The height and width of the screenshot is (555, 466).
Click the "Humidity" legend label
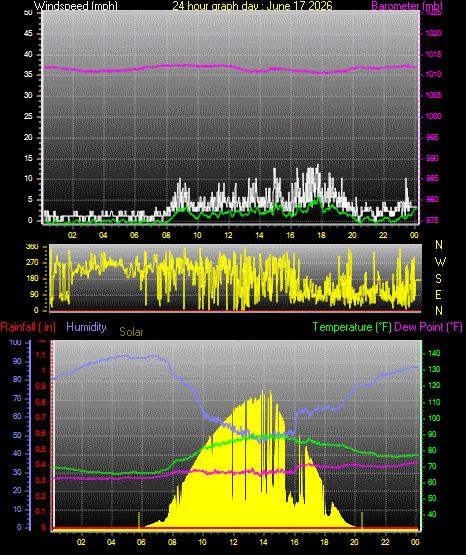pos(86,327)
